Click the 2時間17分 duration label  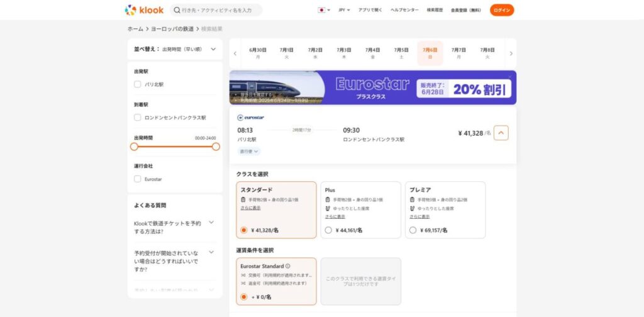pos(302,130)
